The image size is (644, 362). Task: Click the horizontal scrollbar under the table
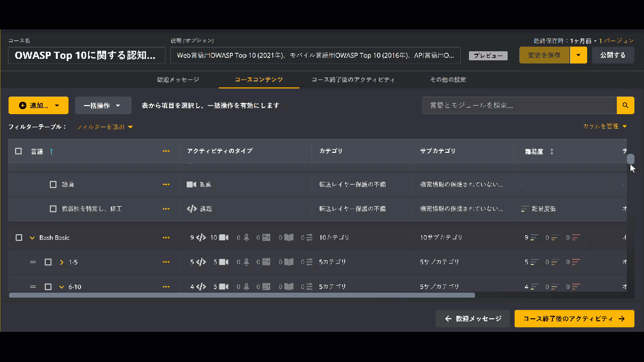coord(242,295)
